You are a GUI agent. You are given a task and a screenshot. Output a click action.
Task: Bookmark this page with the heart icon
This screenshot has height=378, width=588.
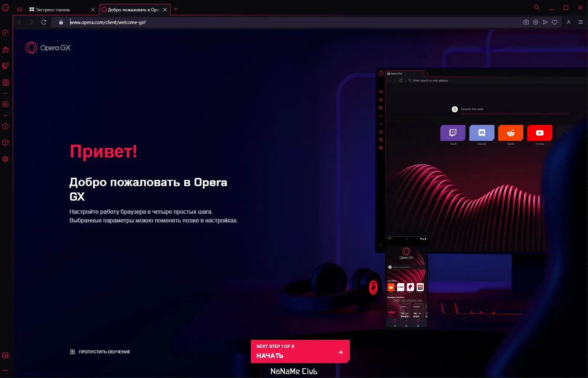click(555, 22)
